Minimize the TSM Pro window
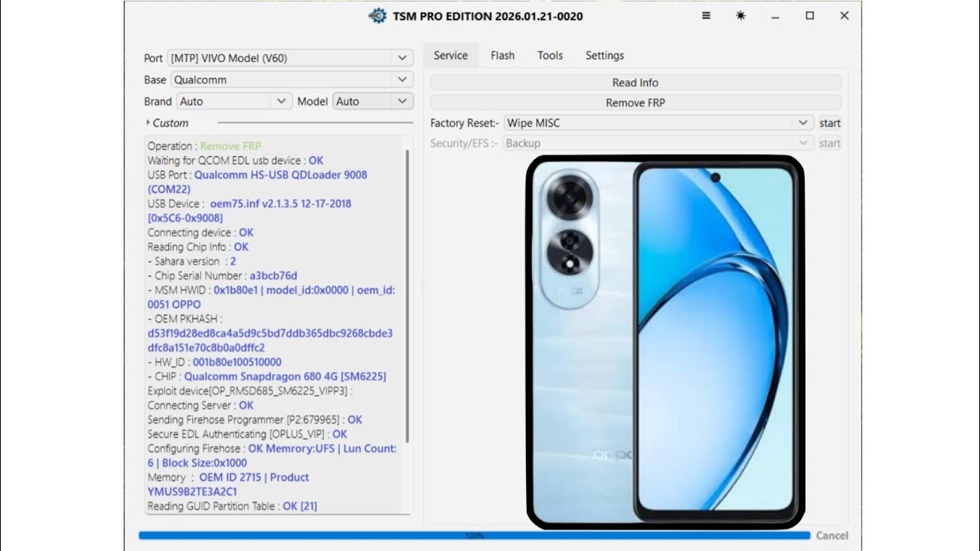This screenshot has height=551, width=980. [x=776, y=15]
